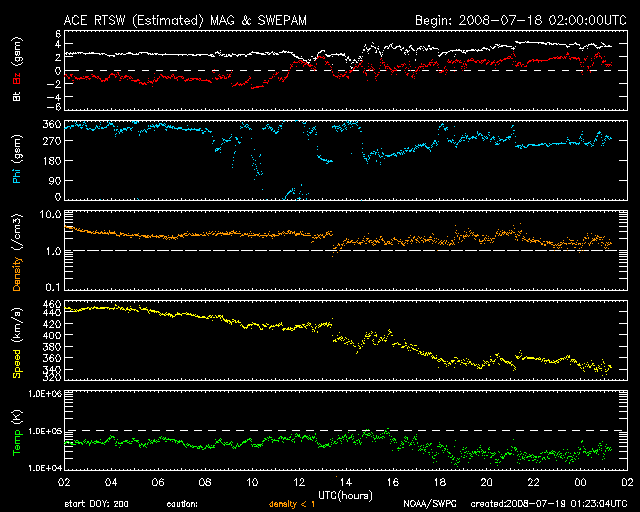Viewport: 640px width, 512px height.
Task: Click the 90 tick on the Phi axis
Action: (55, 181)
